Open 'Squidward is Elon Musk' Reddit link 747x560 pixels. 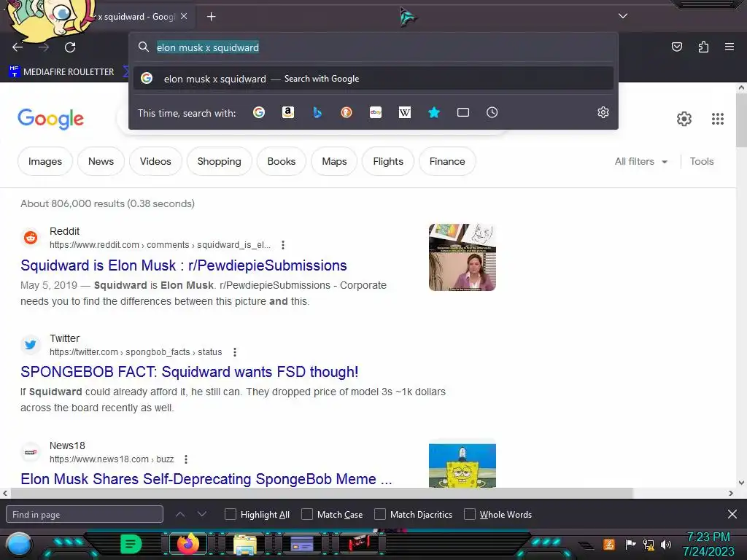184,265
